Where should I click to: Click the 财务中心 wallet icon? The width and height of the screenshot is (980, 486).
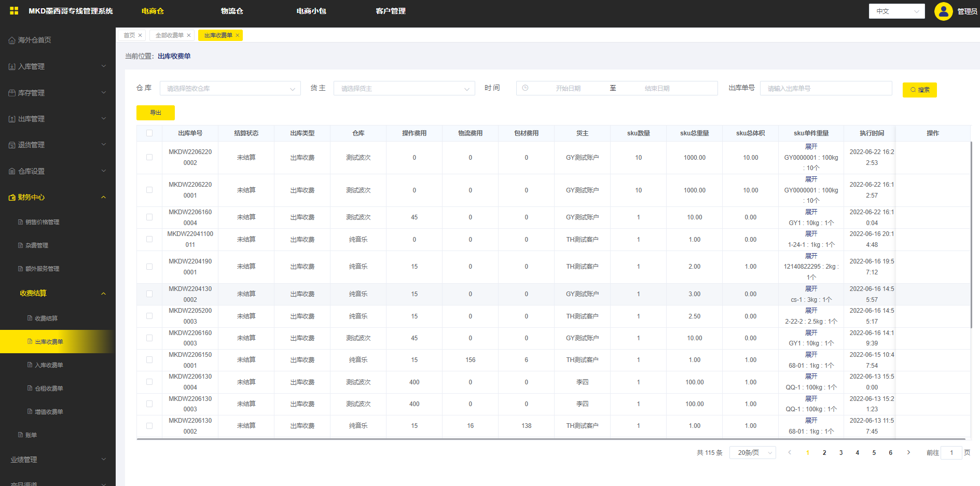(11, 198)
